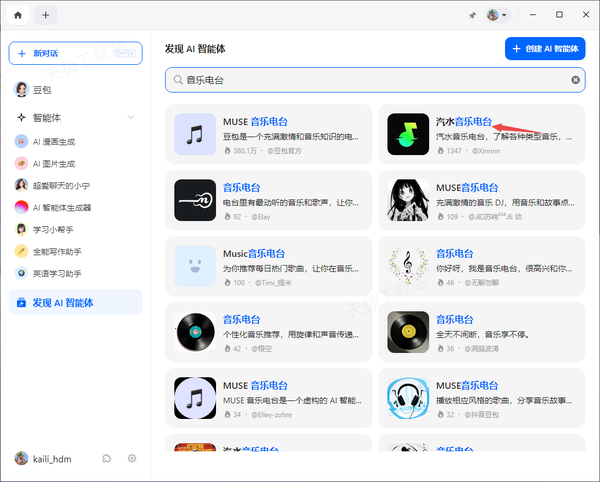Open the guitar-logo 音乐电台 by Elay
Image resolution: width=600 pixels, height=482 pixels.
195,200
